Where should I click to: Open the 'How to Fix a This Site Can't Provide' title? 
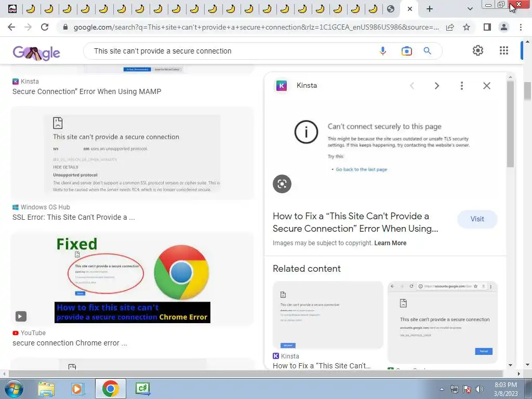355,222
